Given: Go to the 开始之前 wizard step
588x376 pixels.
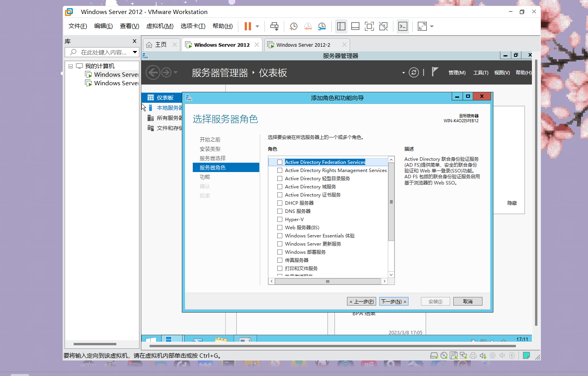Looking at the screenshot, I should [x=210, y=140].
